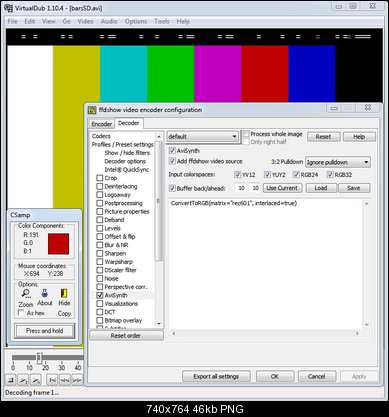The height and width of the screenshot is (417, 389).
Task: Click the Save script button
Action: pos(354,188)
